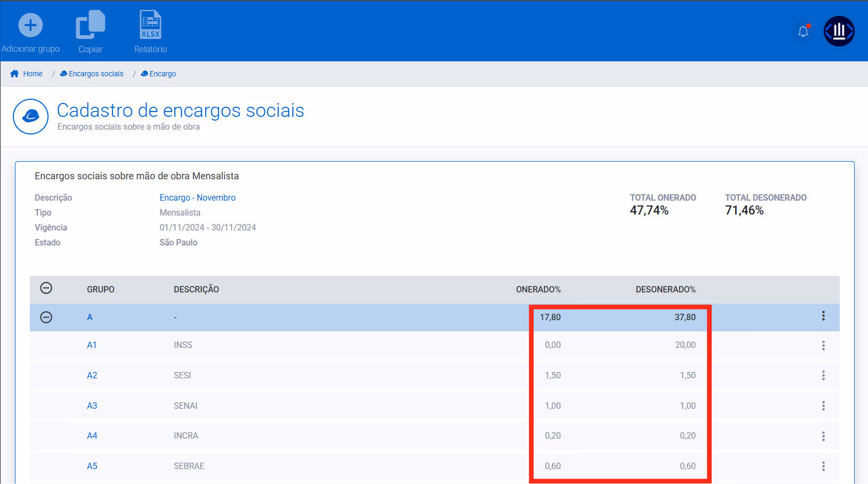
Task: Click the 37,80 desonerado value in group A
Action: [x=685, y=317]
